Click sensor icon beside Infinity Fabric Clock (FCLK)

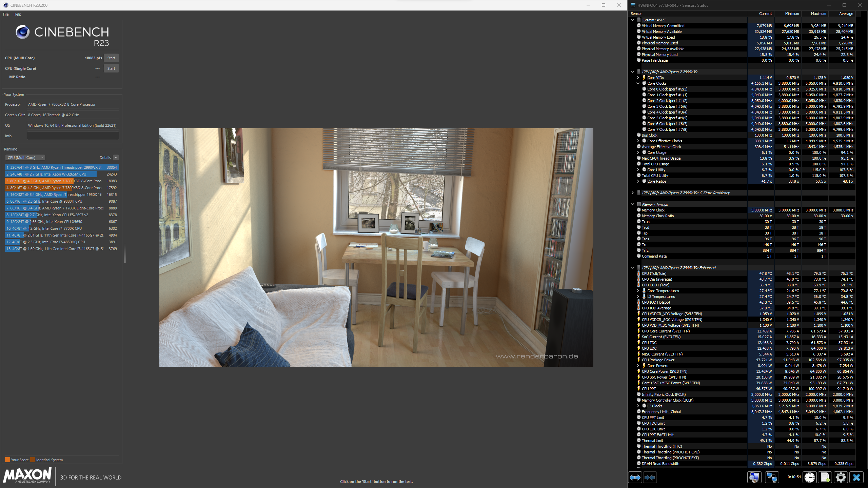click(x=639, y=394)
